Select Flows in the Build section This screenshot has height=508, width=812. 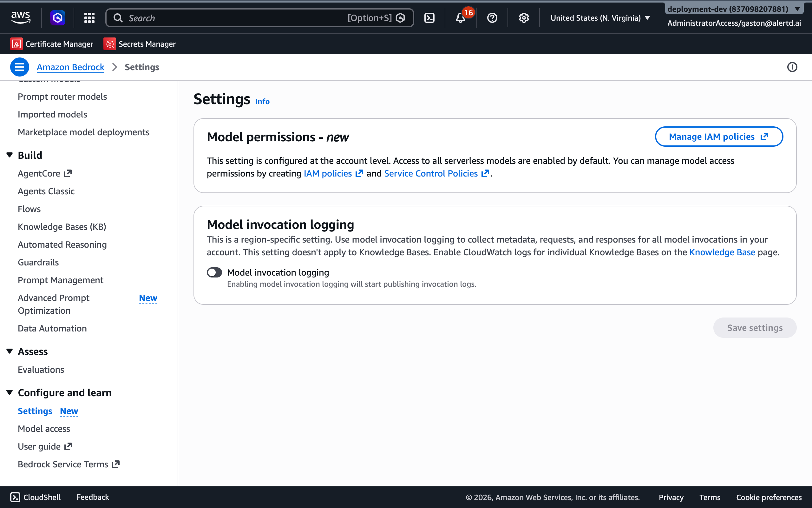(29, 209)
